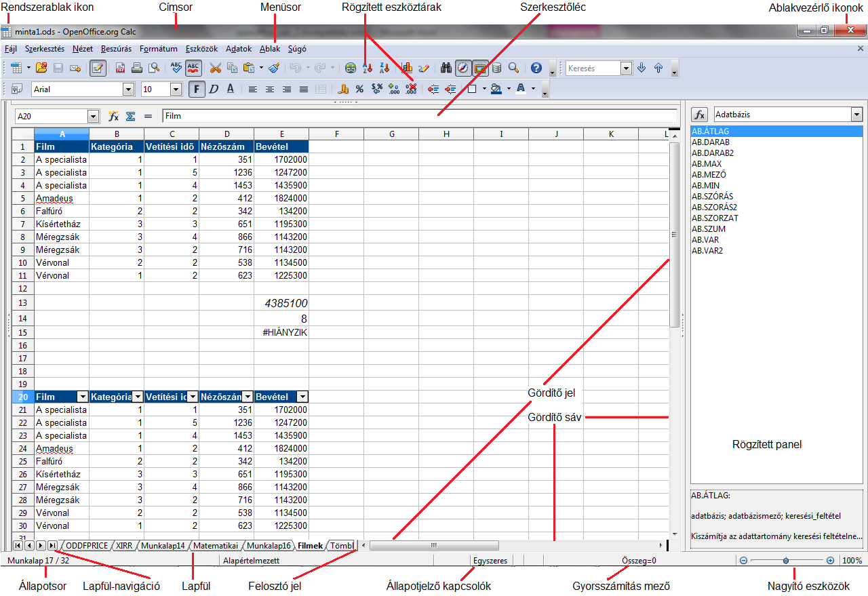Select cell E15 showing #HIÁNYZIK
This screenshot has height=596, width=868.
[x=281, y=332]
